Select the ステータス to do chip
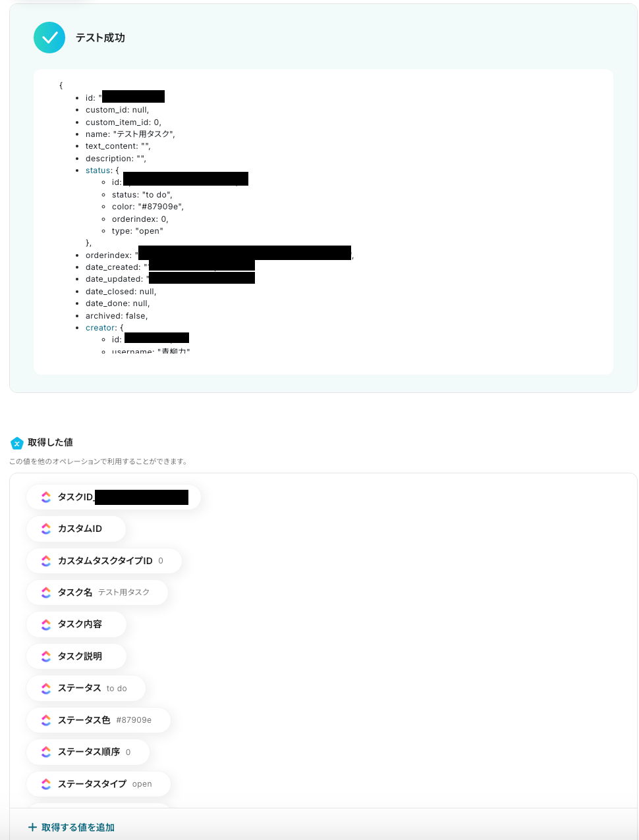Screen dimensions: 639x840 point(86,688)
